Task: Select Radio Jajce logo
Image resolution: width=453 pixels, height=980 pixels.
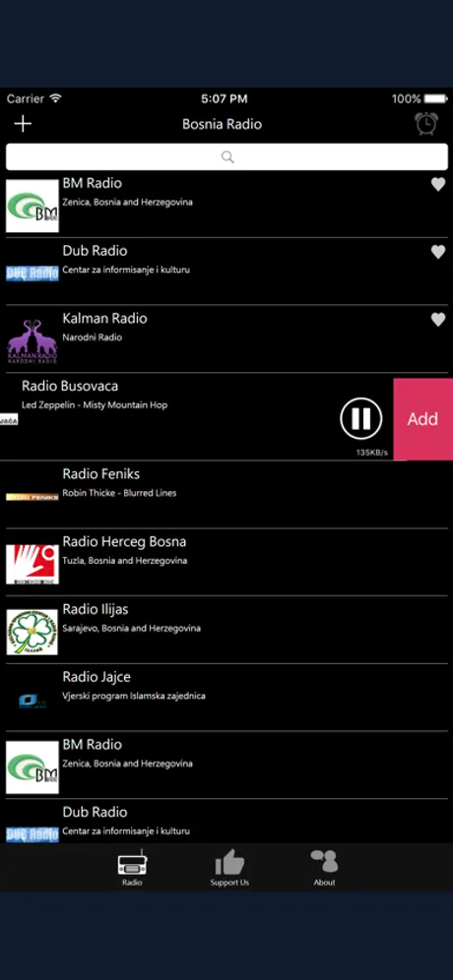Action: click(32, 701)
